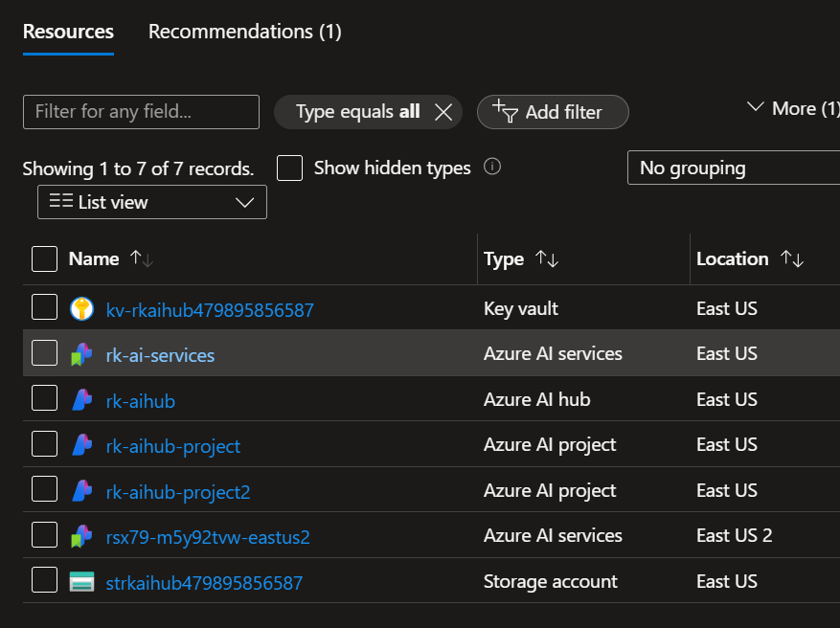This screenshot has height=628, width=840.
Task: Select the checkbox for rk-aihub-project2 row
Action: (44, 490)
